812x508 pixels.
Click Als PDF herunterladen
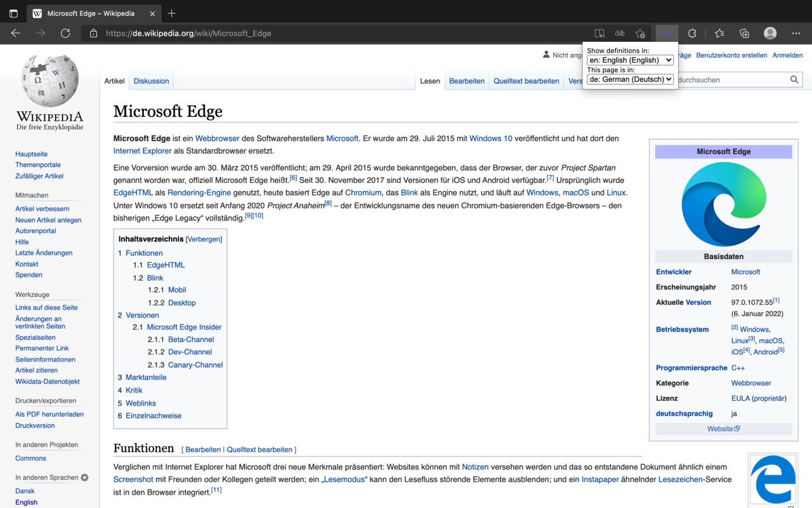click(49, 414)
